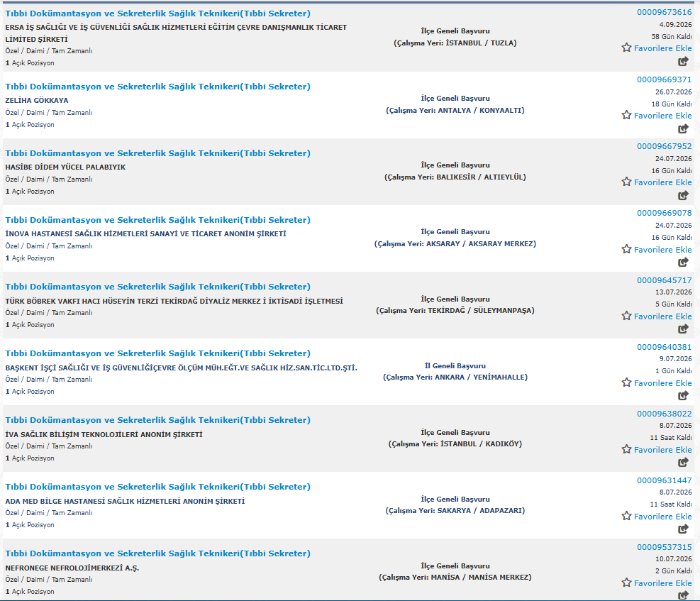Click favorite star icon for ADA MED BİLGE listing

tap(627, 516)
